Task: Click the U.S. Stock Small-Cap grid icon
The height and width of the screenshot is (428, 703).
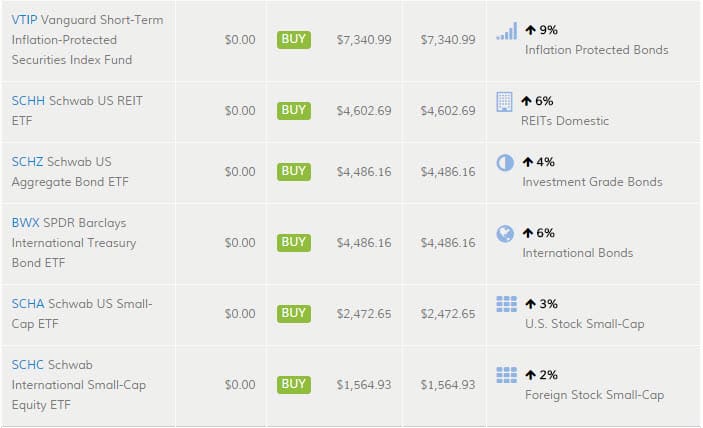Action: 507,304
